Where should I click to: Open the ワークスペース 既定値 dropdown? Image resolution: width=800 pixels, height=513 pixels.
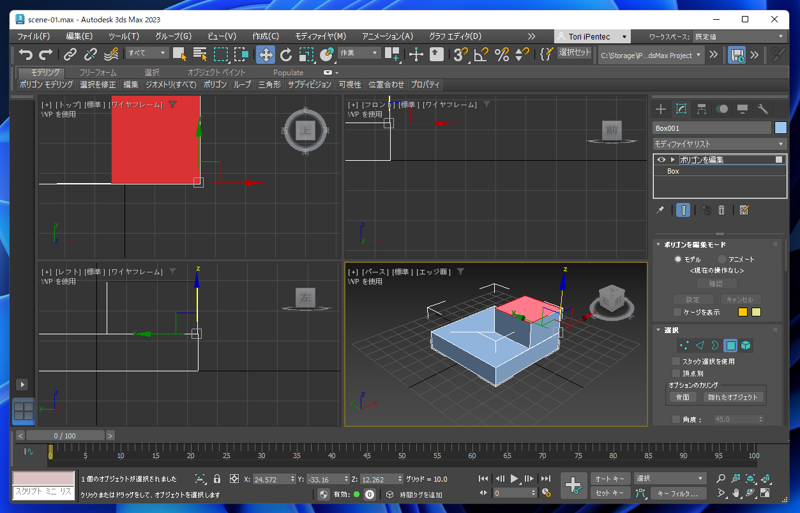point(738,37)
